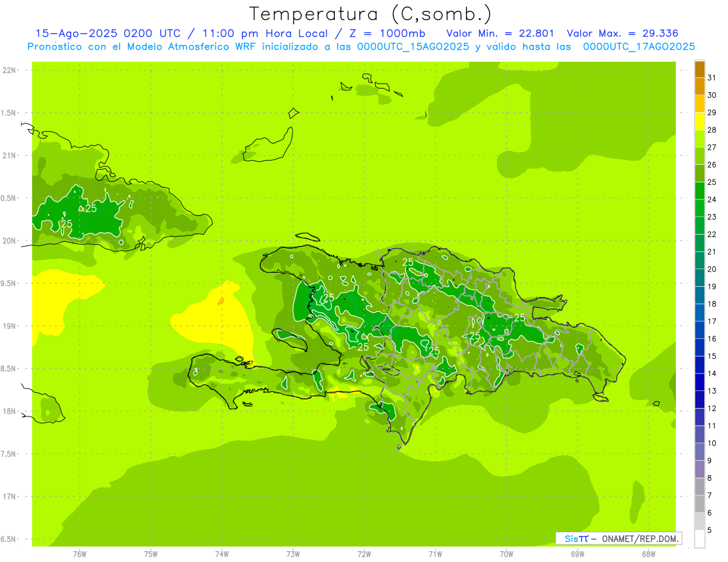Click the color scale label "14"
The width and height of the screenshot is (728, 562).
[712, 373]
